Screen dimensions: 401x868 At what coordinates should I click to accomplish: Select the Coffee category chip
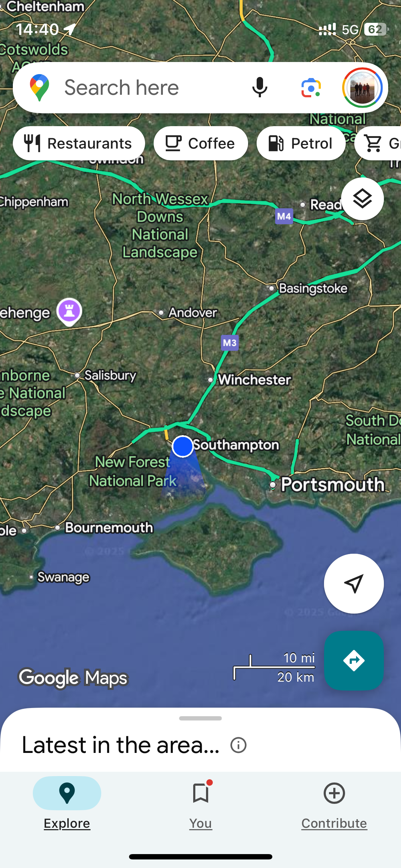click(x=201, y=144)
